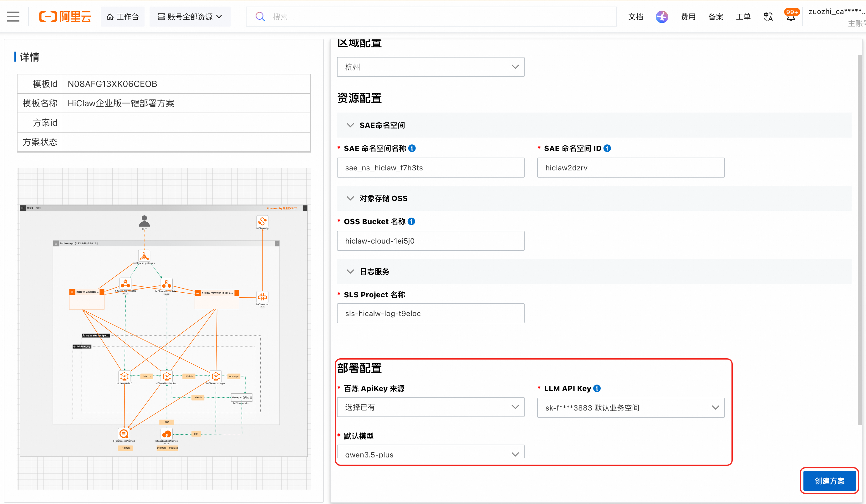Screen dimensions: 866x504
Task: Open the 百炼 ApiKey 来源 dropdown
Action: pos(430,407)
